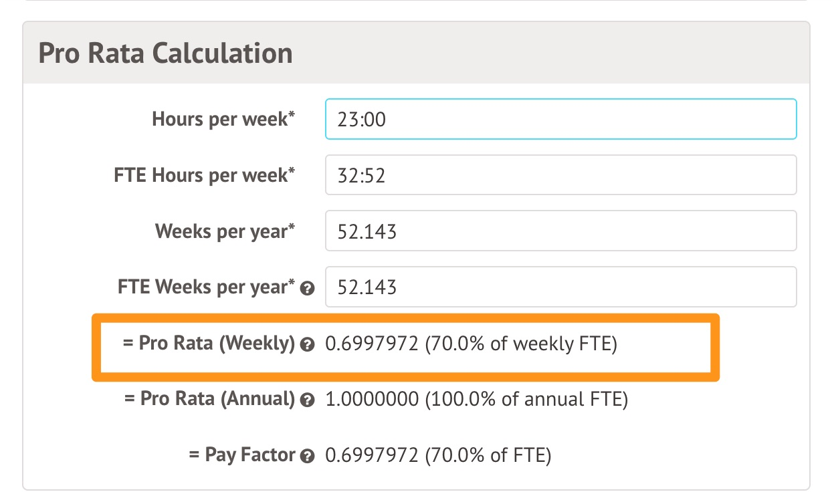Click the help icon beside FTE Weeks per year
The width and height of the screenshot is (832, 504).
308,289
